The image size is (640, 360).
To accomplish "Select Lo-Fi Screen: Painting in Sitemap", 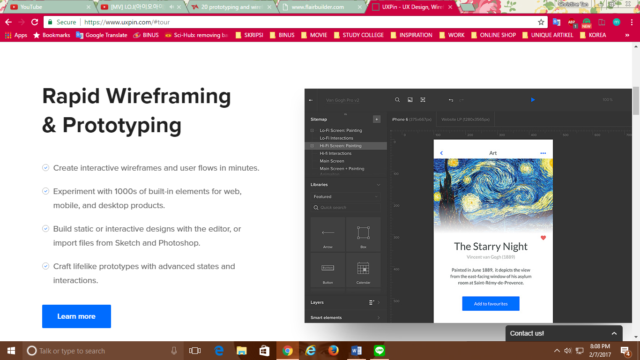I will [341, 131].
